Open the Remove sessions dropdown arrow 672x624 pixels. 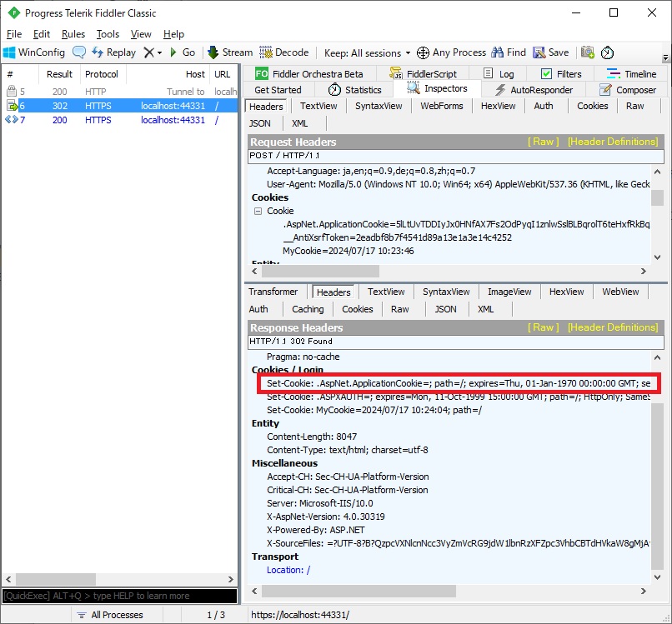pyautogui.click(x=159, y=53)
